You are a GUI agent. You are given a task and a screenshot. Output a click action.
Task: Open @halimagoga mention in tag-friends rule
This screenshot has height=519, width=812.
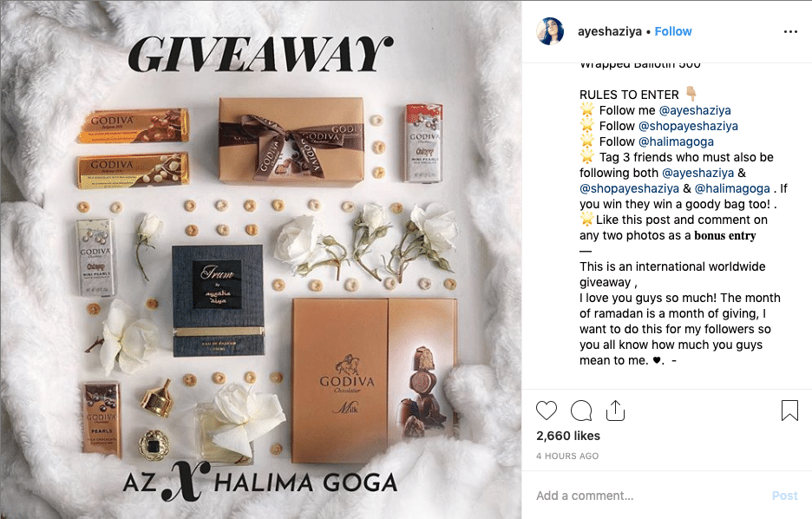732,188
